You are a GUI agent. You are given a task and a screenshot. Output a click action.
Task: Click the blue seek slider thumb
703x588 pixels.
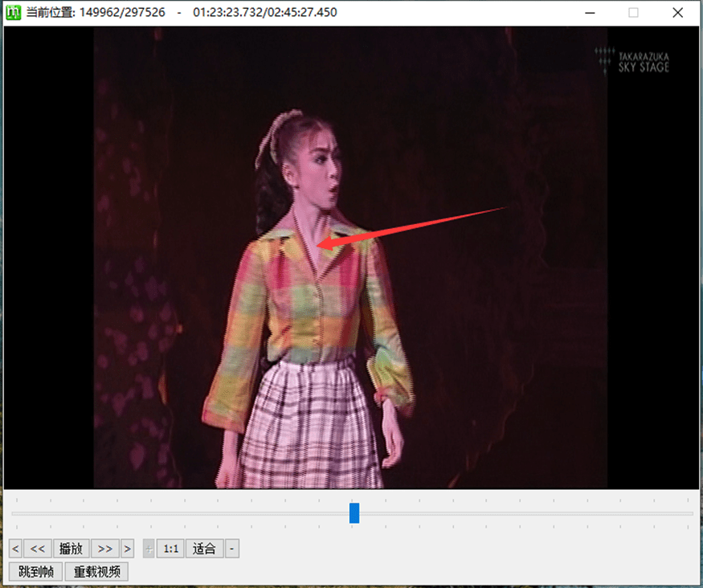[354, 513]
